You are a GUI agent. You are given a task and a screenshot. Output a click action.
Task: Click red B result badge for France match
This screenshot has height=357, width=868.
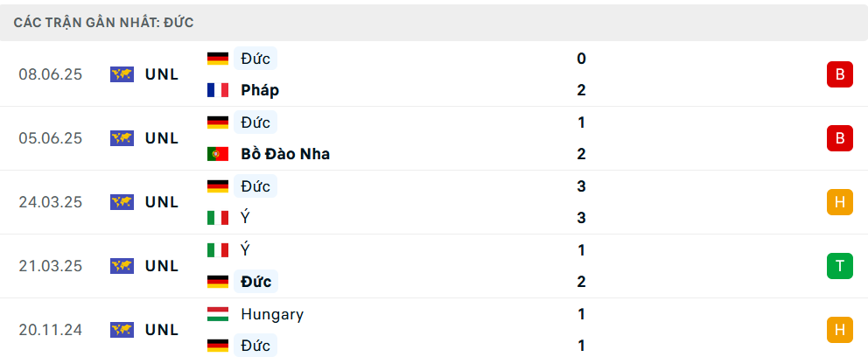point(839,74)
